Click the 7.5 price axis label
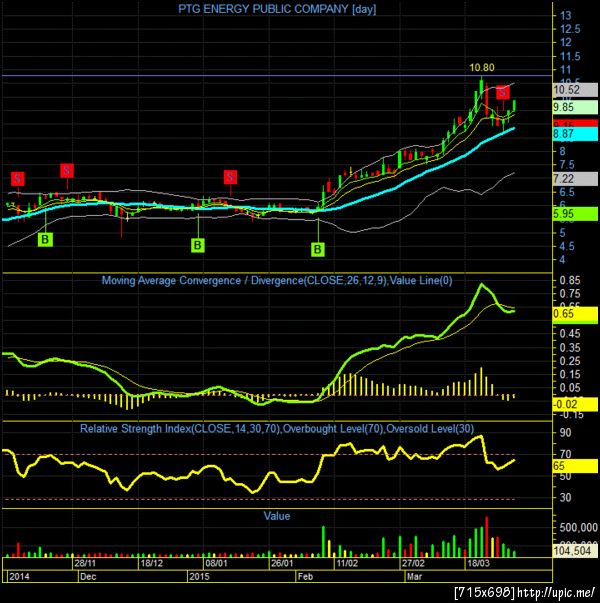 click(567, 165)
